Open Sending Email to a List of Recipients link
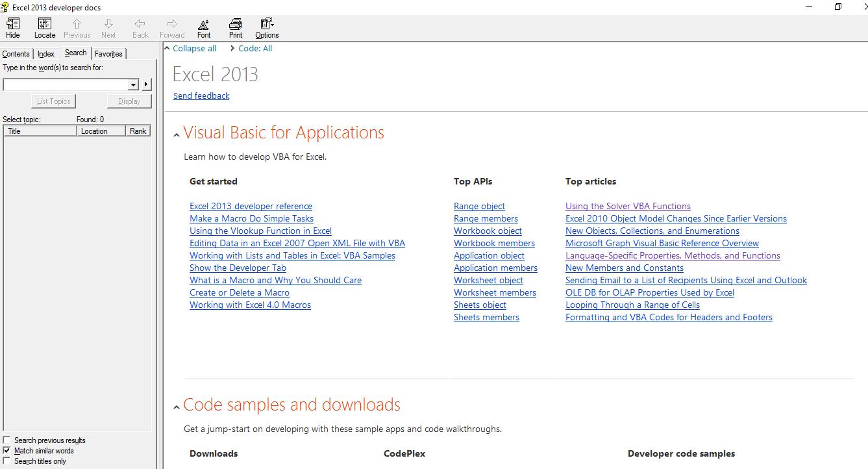868x469 pixels. 686,281
